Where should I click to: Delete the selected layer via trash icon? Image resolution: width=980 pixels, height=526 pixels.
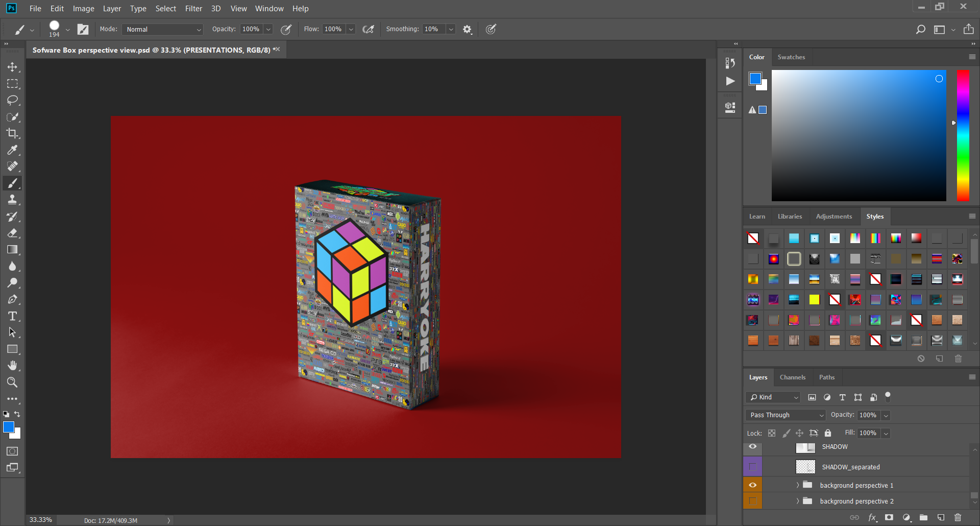pyautogui.click(x=958, y=517)
